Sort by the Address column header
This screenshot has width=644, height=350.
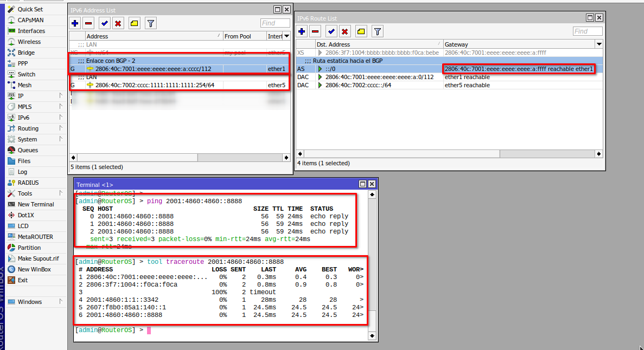(154, 36)
